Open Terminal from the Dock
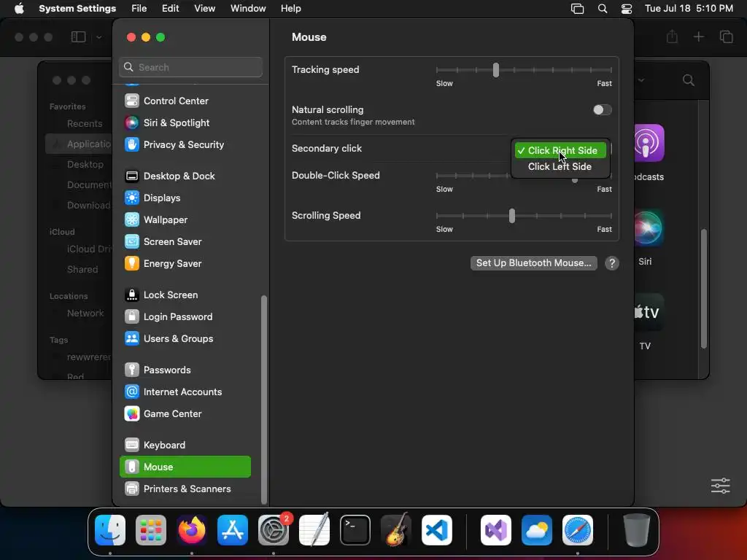 click(x=355, y=530)
